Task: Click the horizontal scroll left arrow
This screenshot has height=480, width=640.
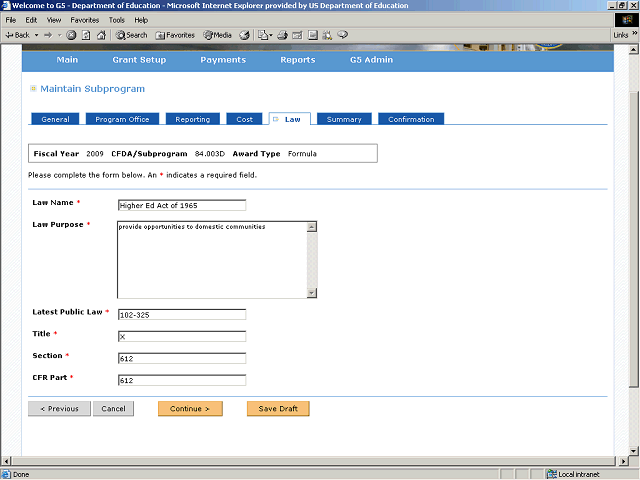Action: coord(6,461)
